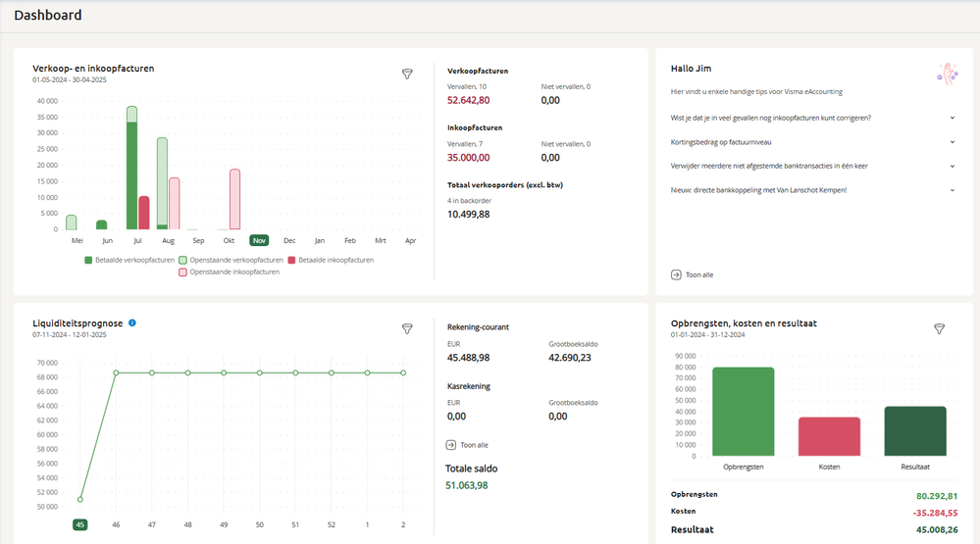Toggle Betaalde verkoopfacturen legend entry
This screenshot has height=544, width=980.
tap(129, 260)
